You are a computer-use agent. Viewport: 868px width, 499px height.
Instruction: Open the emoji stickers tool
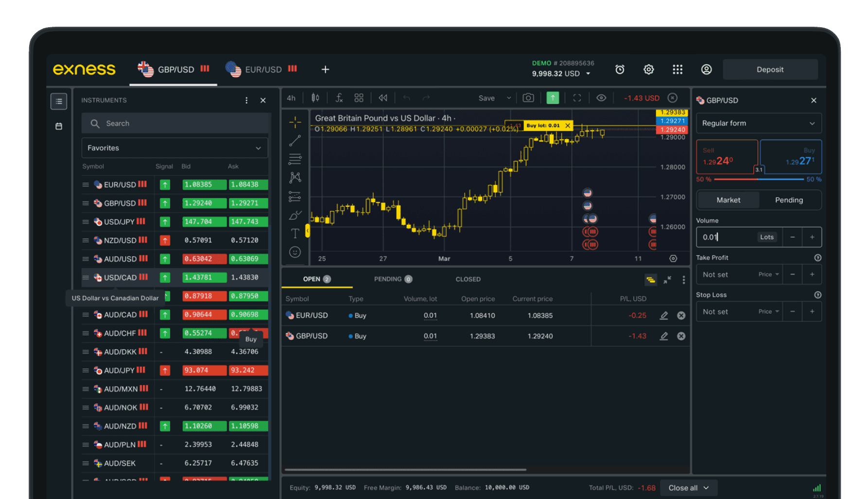pyautogui.click(x=295, y=252)
